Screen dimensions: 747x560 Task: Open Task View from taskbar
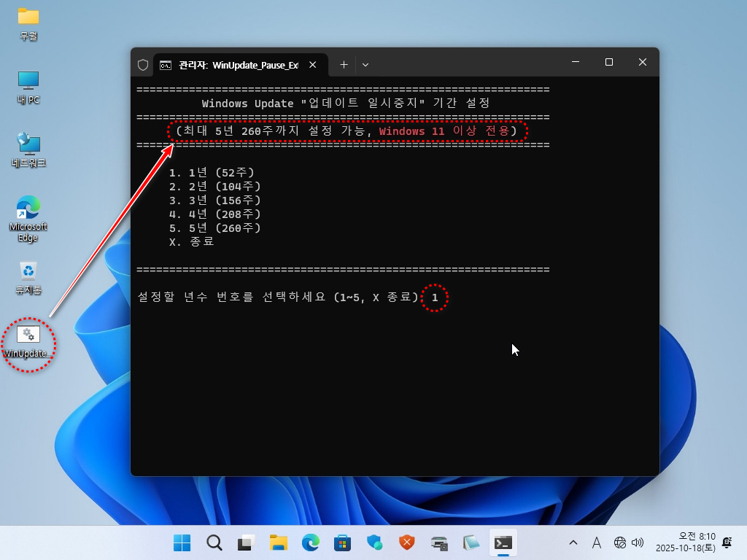[x=246, y=542]
